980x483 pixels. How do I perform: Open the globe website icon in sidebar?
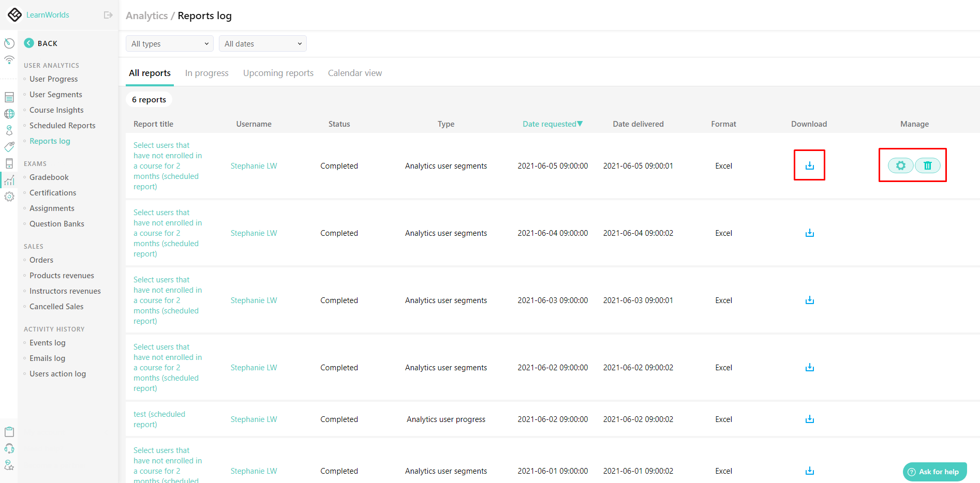coord(9,114)
